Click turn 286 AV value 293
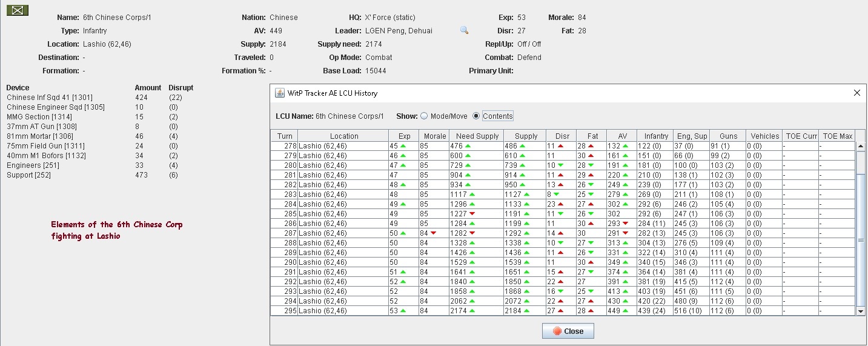The image size is (868, 346). [x=614, y=224]
